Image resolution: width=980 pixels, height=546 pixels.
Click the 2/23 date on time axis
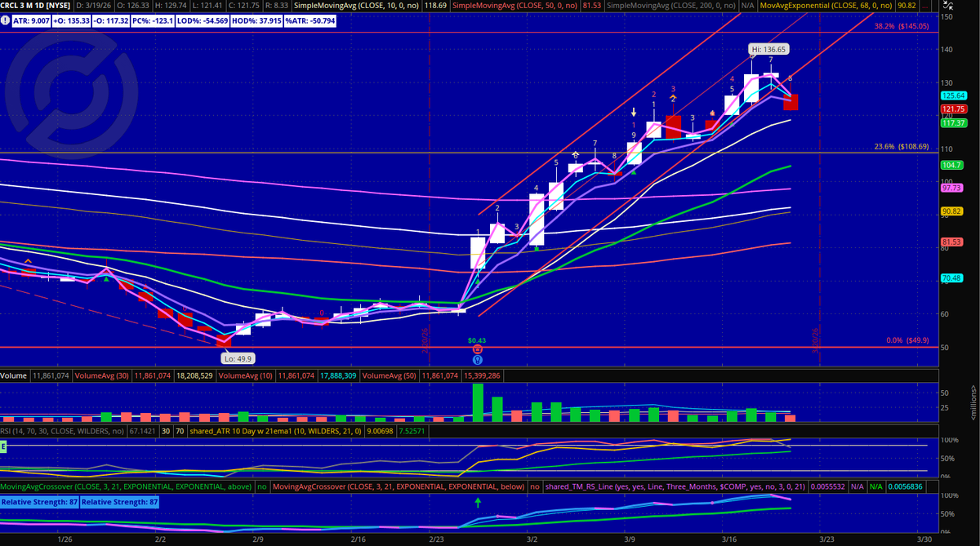point(435,539)
